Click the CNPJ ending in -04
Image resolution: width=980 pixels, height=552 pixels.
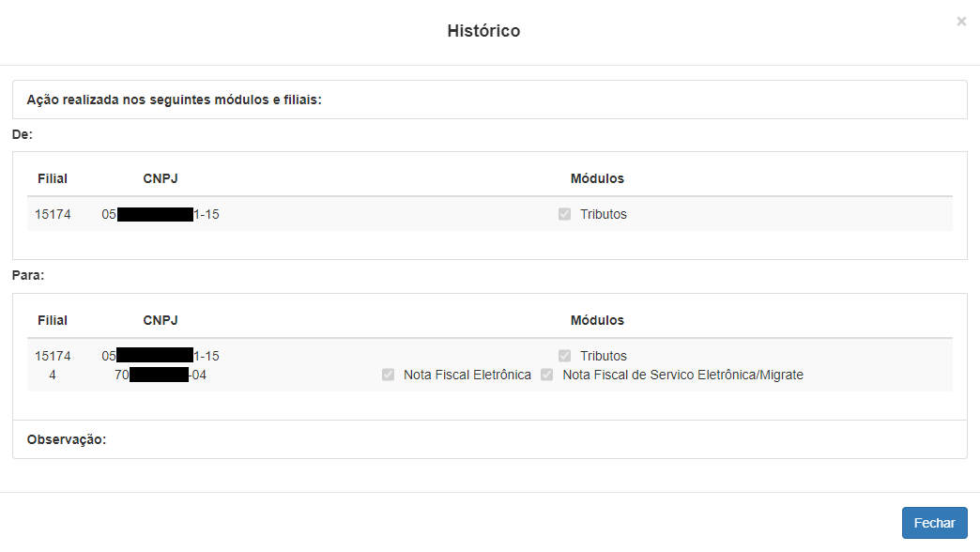(160, 376)
